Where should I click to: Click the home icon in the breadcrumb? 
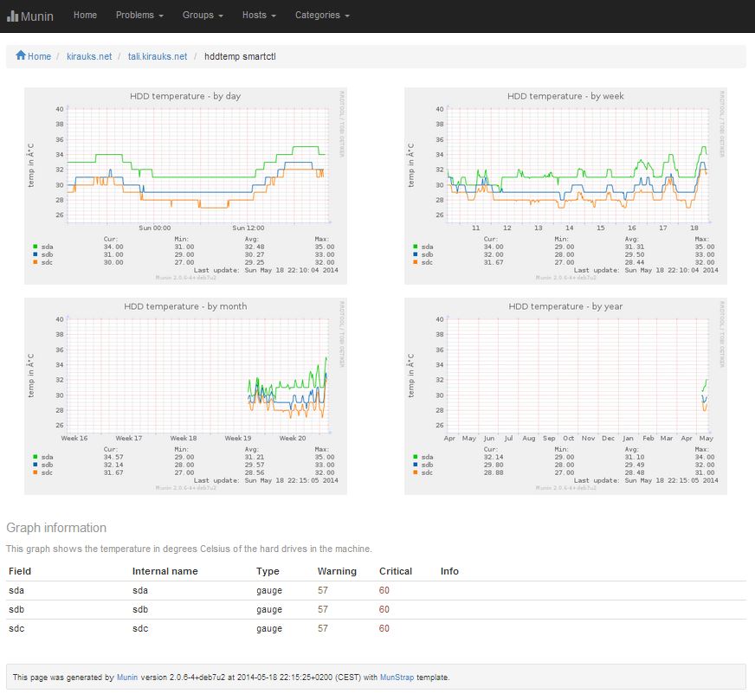pos(23,55)
